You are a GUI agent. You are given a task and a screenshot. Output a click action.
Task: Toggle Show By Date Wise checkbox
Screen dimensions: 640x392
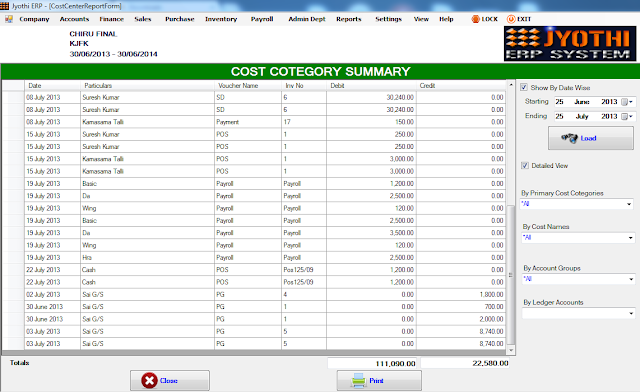point(524,87)
